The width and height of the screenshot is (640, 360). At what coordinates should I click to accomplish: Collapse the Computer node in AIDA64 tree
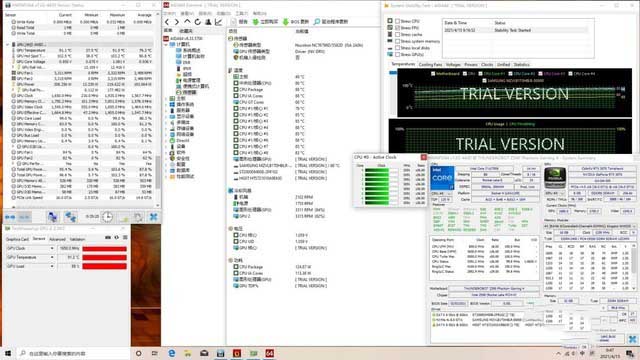coord(167,44)
